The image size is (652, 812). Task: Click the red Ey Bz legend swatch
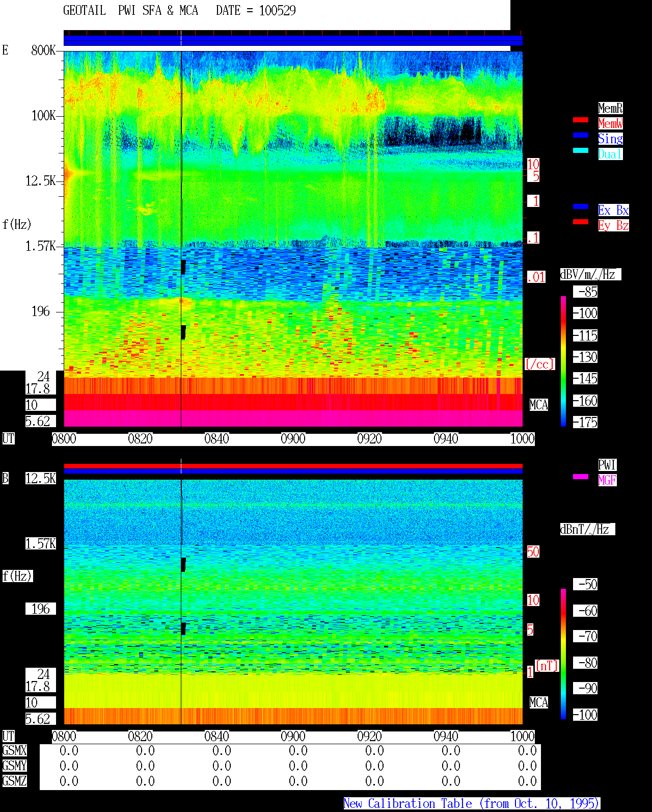coord(581,222)
